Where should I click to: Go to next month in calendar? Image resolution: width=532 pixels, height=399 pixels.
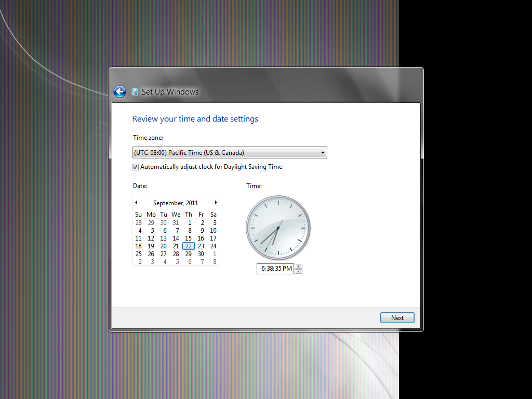216,203
